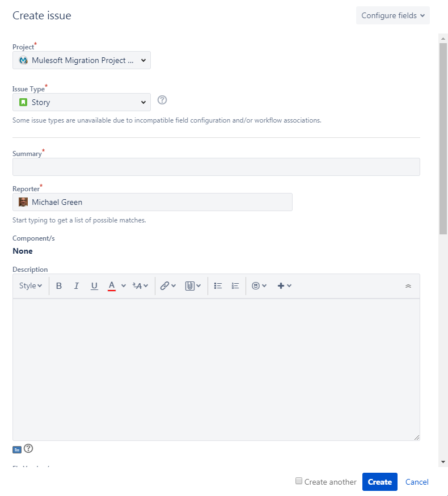Click the 'Create issue' heading
Viewport: 448px width, 496px height.
[42, 15]
